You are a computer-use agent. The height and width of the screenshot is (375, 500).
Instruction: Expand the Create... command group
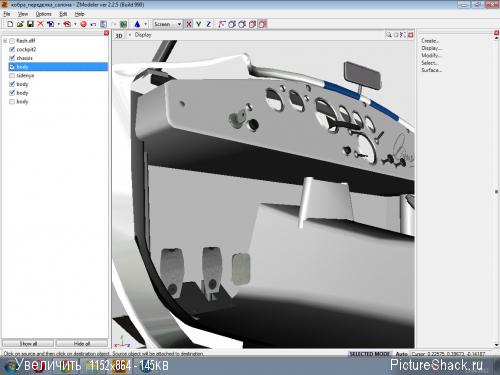(430, 41)
